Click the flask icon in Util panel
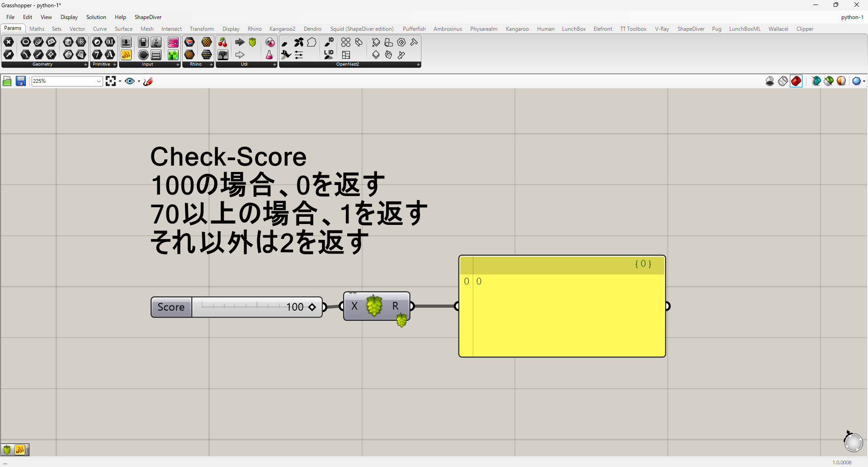868x467 pixels. pos(269,55)
